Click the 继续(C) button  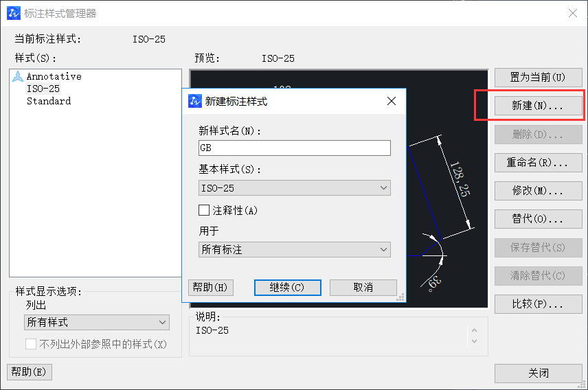pos(289,288)
